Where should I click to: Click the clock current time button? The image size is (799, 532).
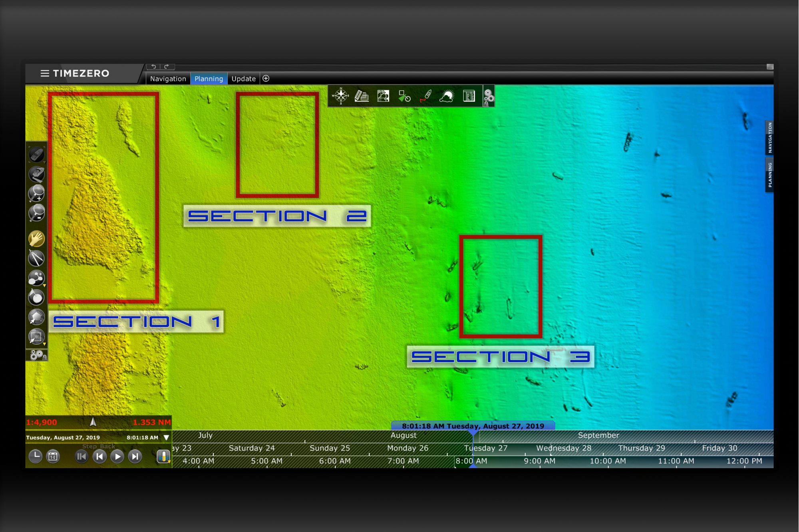click(36, 456)
